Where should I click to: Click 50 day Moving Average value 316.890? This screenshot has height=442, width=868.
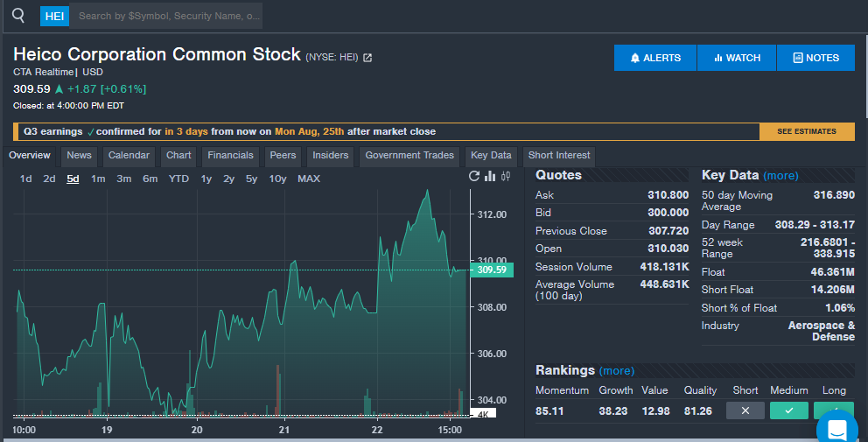834,195
